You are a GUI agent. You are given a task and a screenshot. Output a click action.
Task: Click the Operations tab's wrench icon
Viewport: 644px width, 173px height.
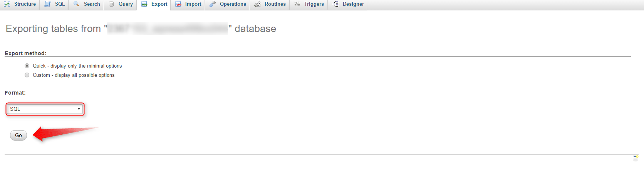tap(213, 4)
